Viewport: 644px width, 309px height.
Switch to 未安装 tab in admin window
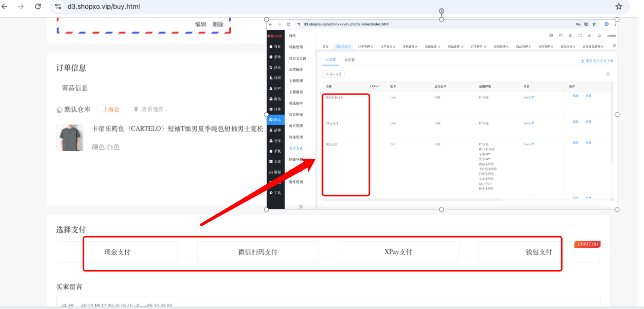point(350,60)
